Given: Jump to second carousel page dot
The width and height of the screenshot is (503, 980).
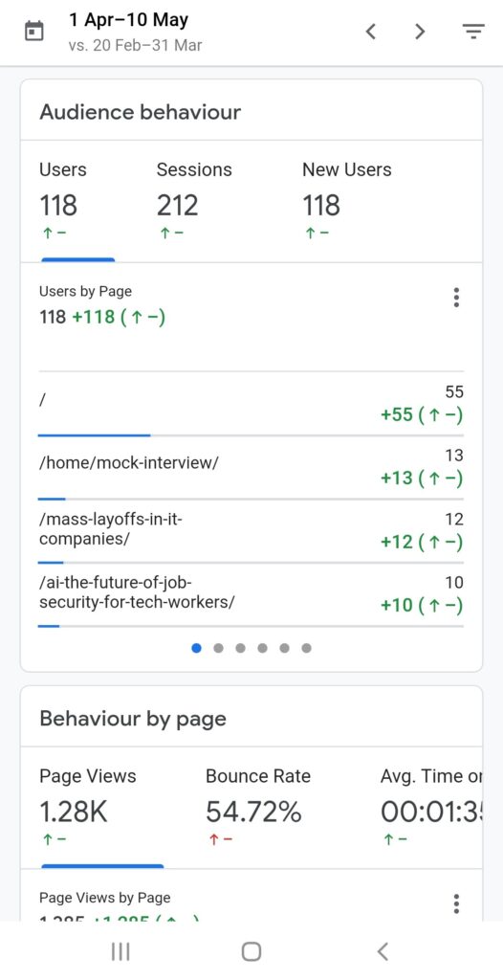Looking at the screenshot, I should click(218, 648).
